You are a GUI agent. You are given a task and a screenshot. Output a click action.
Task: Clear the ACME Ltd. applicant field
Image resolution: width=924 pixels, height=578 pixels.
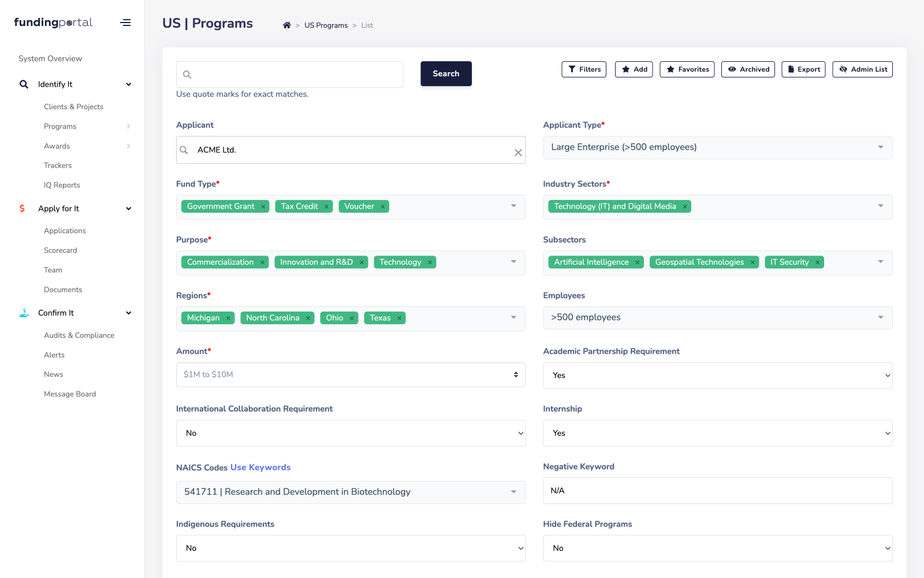tap(517, 153)
